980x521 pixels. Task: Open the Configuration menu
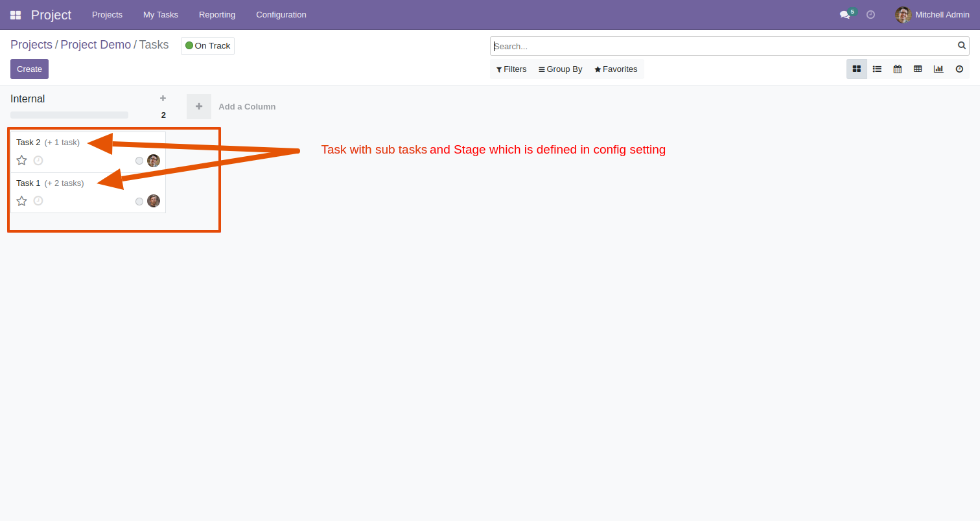pos(281,14)
